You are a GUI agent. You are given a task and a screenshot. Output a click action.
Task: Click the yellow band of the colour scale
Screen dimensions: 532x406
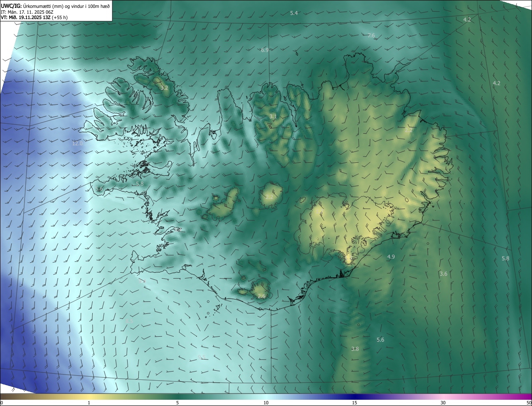point(89,397)
